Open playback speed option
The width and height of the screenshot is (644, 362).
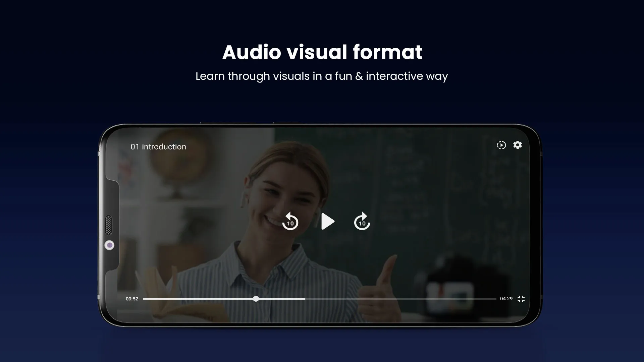tap(501, 145)
